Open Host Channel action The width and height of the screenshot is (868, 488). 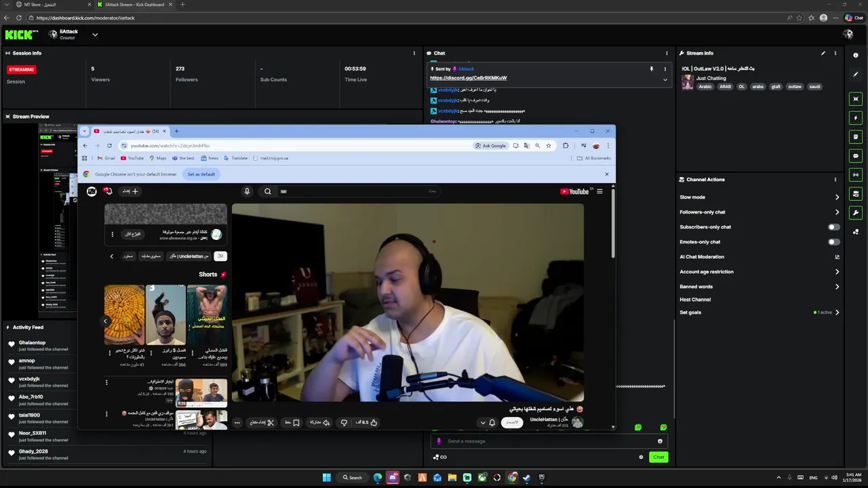coord(695,300)
